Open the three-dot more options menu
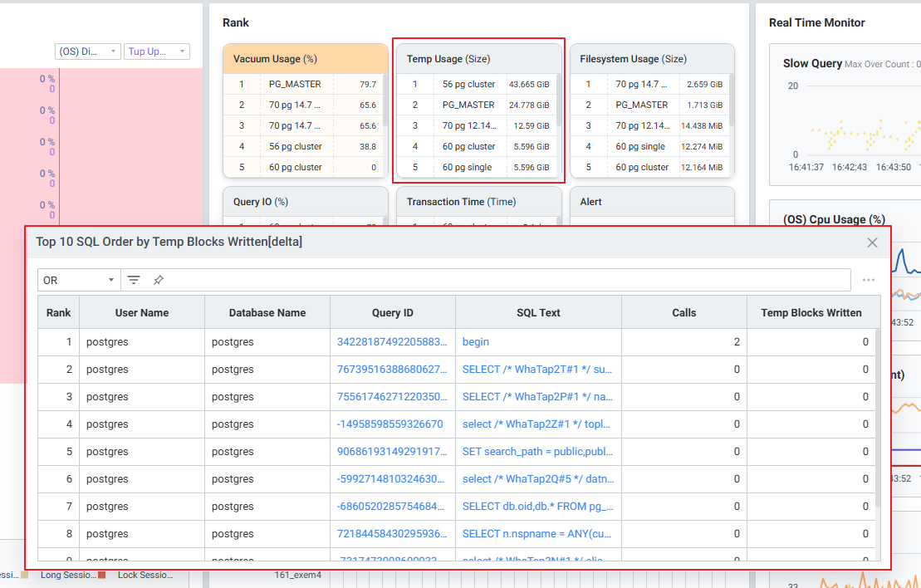 [868, 280]
